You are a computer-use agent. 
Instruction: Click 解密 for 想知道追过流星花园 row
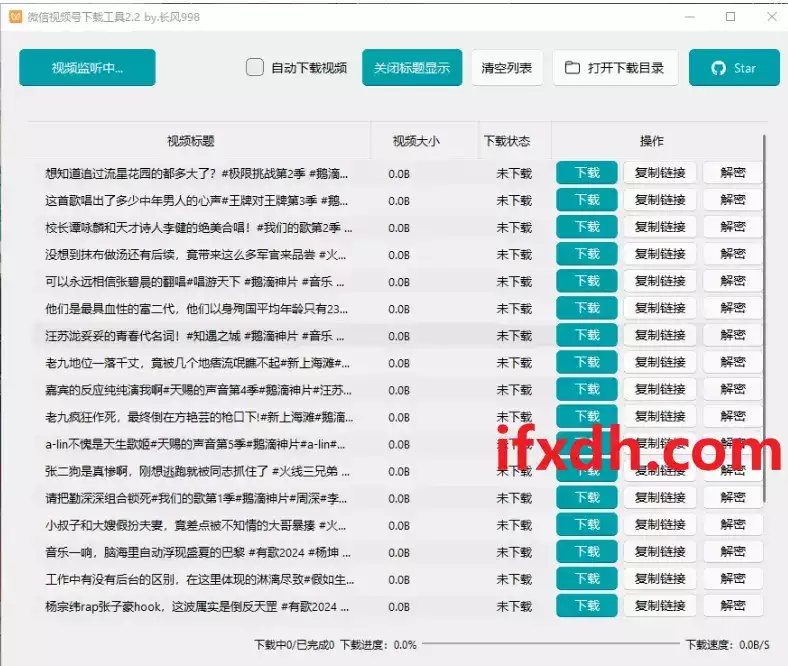coord(733,173)
